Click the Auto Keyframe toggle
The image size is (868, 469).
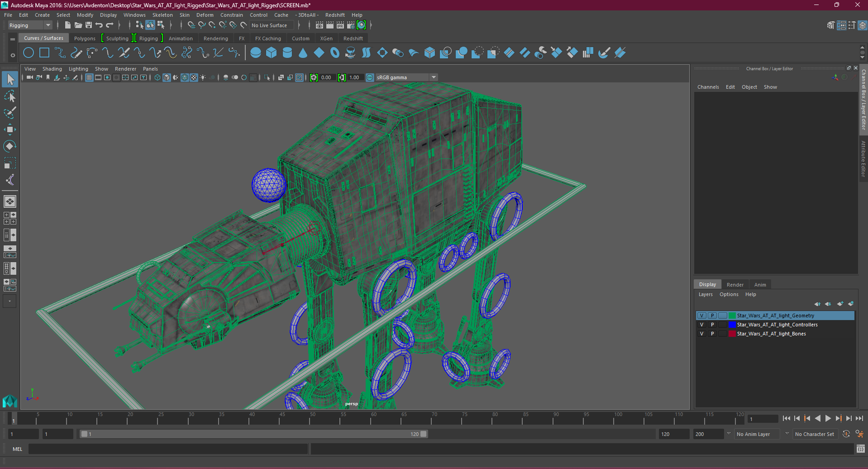pyautogui.click(x=846, y=434)
